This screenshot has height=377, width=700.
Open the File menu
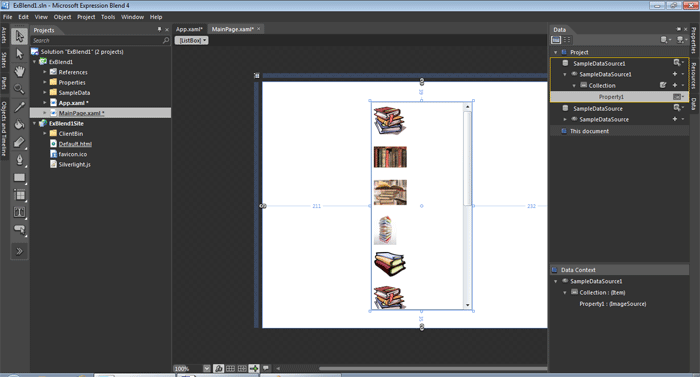click(x=8, y=17)
